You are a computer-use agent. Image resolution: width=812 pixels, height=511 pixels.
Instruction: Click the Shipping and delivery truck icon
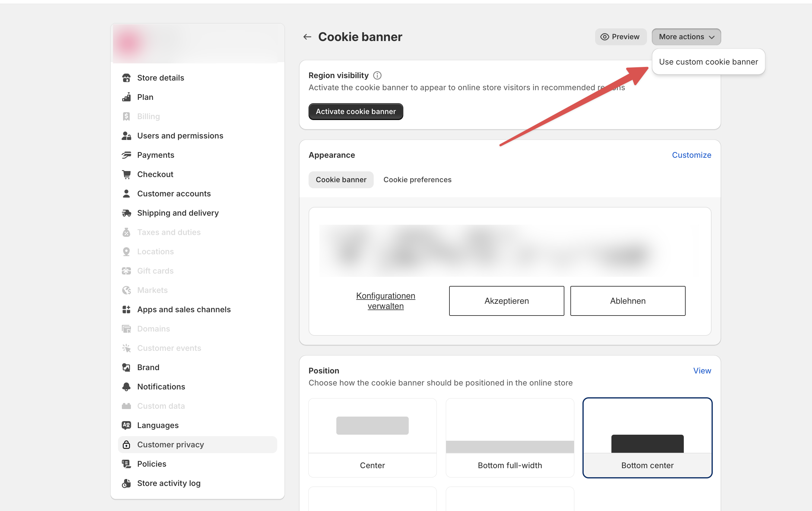(126, 213)
